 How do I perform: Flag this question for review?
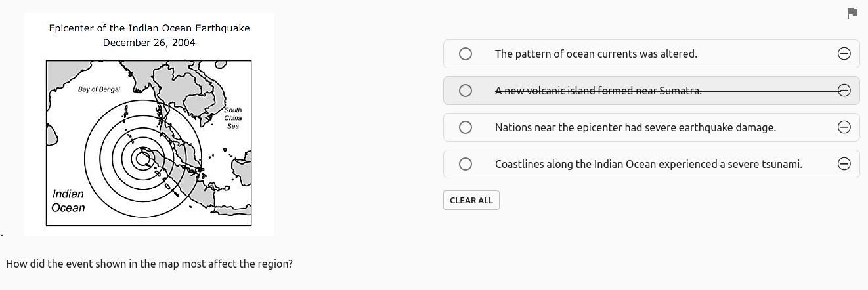click(852, 13)
